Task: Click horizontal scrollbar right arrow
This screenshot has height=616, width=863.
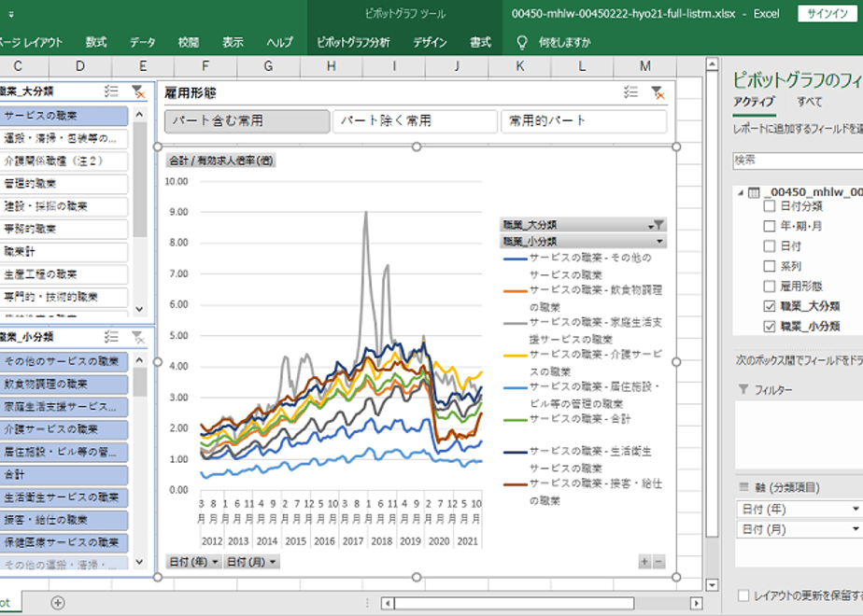Action: (696, 603)
